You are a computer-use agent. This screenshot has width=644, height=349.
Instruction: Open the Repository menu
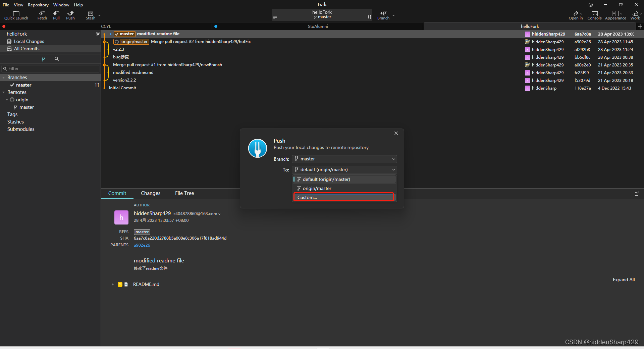(x=38, y=5)
